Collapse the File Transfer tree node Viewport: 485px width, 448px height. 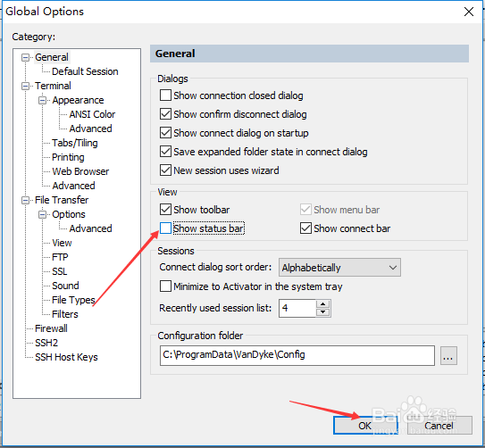click(25, 200)
